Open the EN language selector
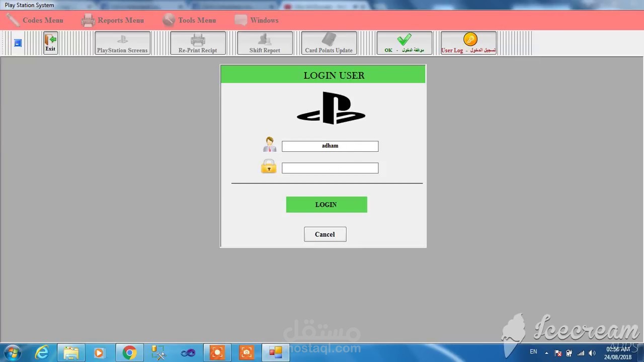The image size is (644, 362). [533, 352]
